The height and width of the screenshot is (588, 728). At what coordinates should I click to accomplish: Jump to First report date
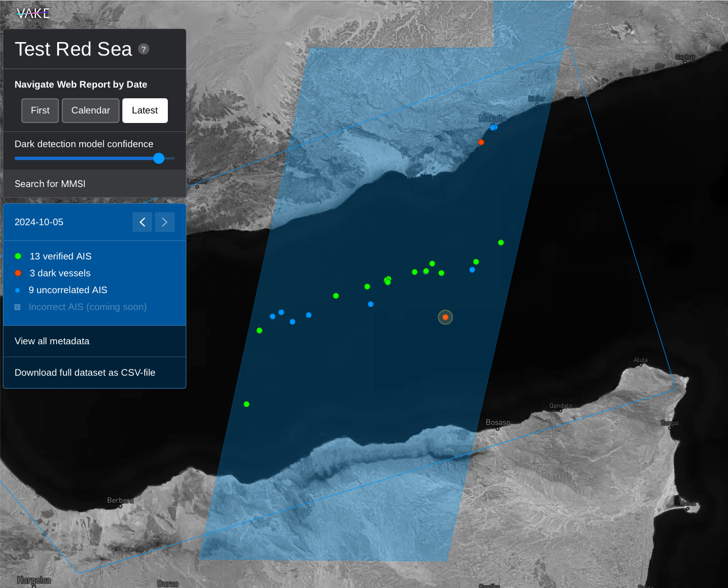click(40, 111)
